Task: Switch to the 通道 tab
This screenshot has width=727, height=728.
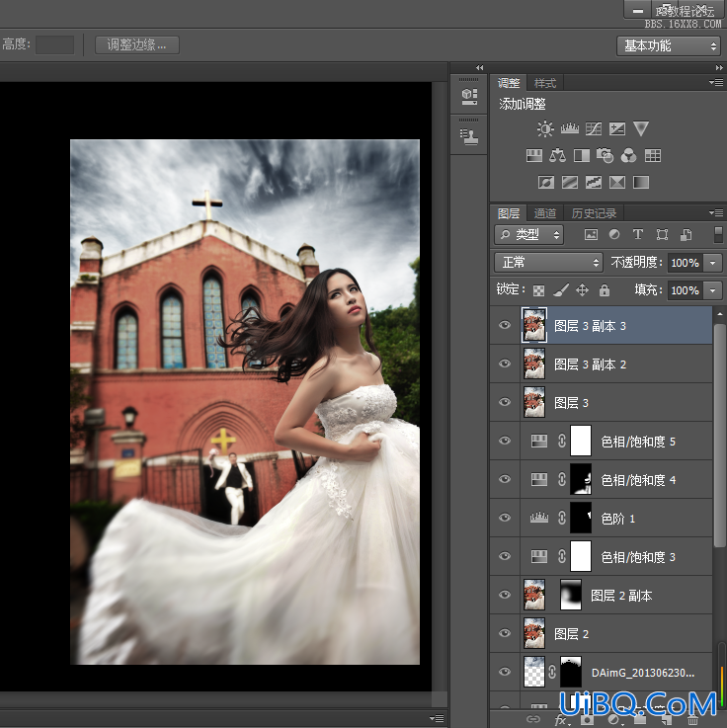Action: coord(545,213)
